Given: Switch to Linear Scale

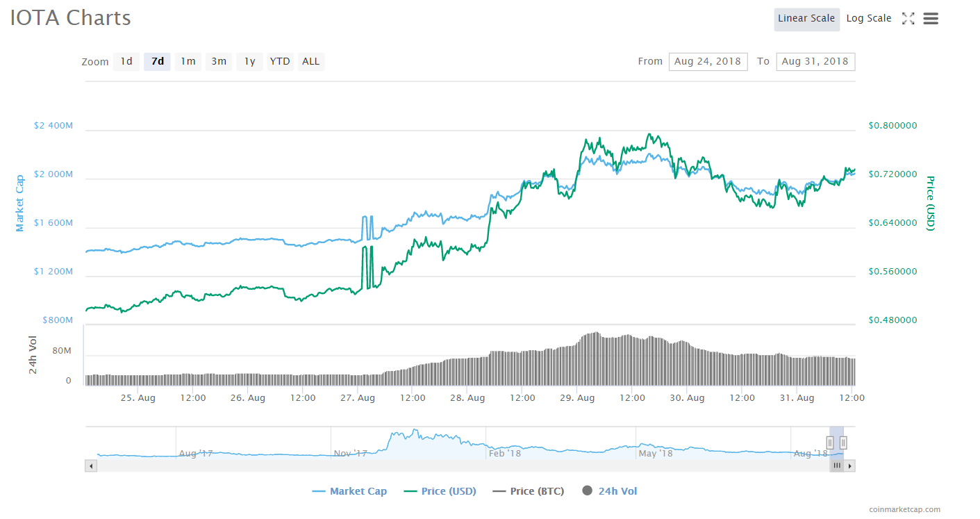Looking at the screenshot, I should 806,19.
